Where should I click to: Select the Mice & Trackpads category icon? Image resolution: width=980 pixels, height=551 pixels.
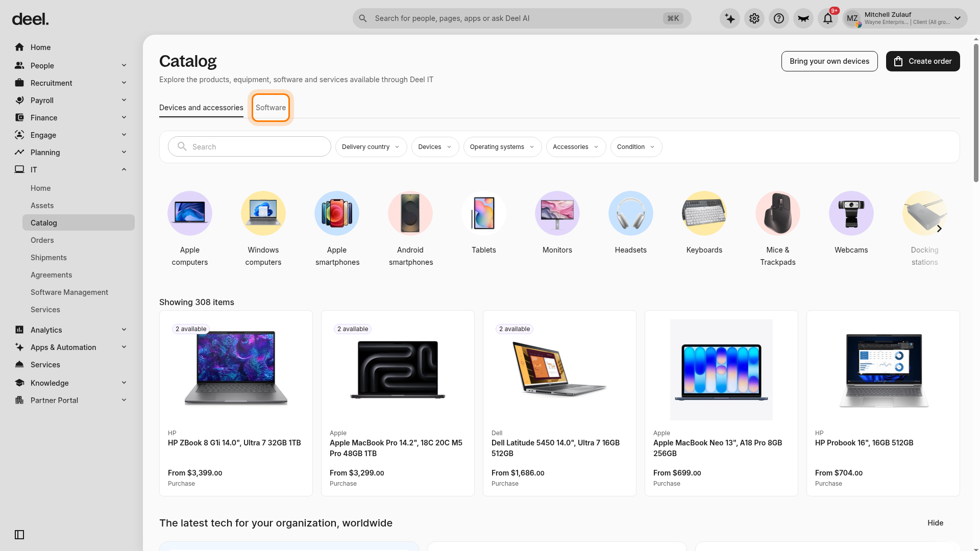(x=778, y=213)
